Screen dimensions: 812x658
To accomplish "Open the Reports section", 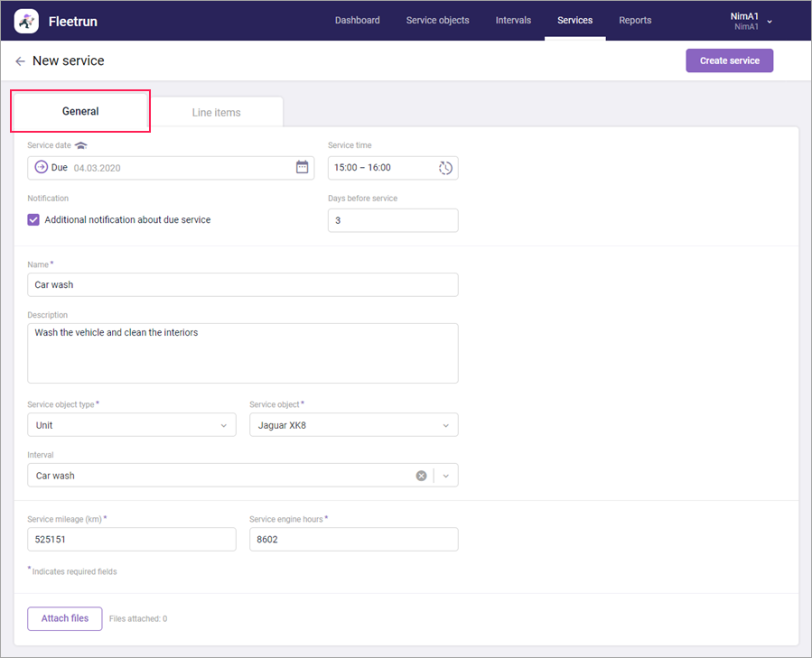I will (635, 20).
